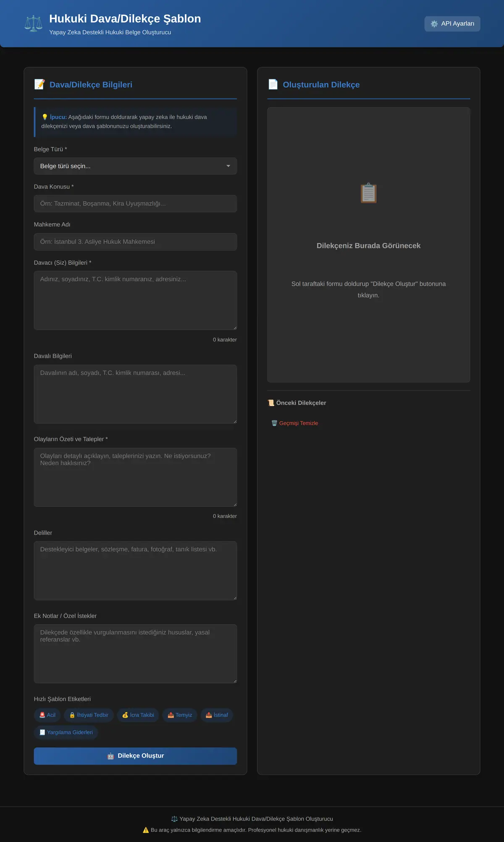Open the Belge Türü dropdown
Screen dimensions: 504x842
pos(135,166)
